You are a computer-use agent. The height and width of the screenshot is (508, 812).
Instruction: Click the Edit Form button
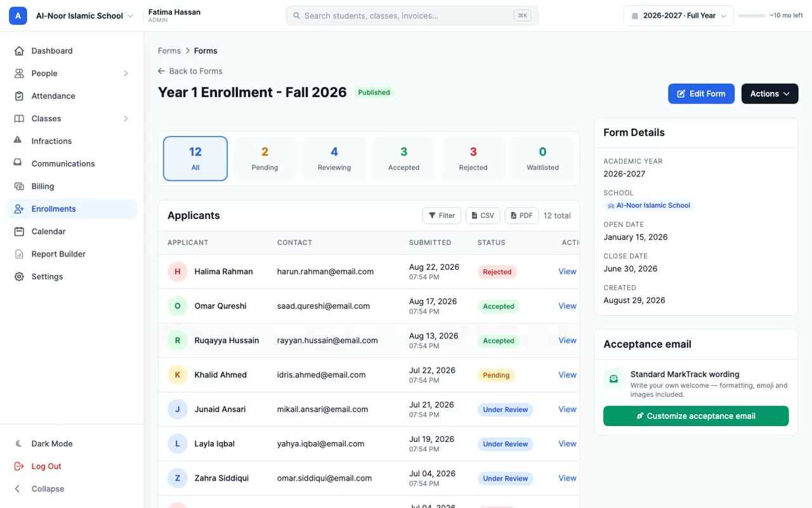pos(701,94)
